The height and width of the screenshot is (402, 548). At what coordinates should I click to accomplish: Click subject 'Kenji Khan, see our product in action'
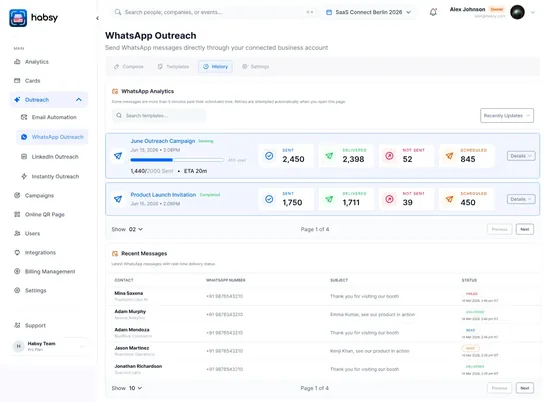pyautogui.click(x=370, y=351)
